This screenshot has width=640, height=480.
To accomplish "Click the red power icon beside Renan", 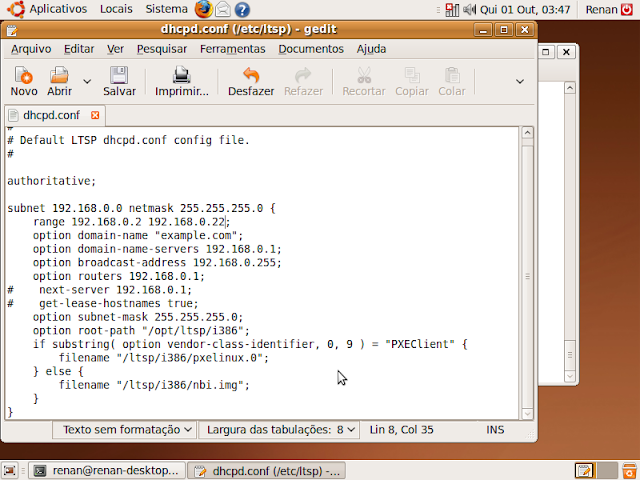I will (627, 9).
